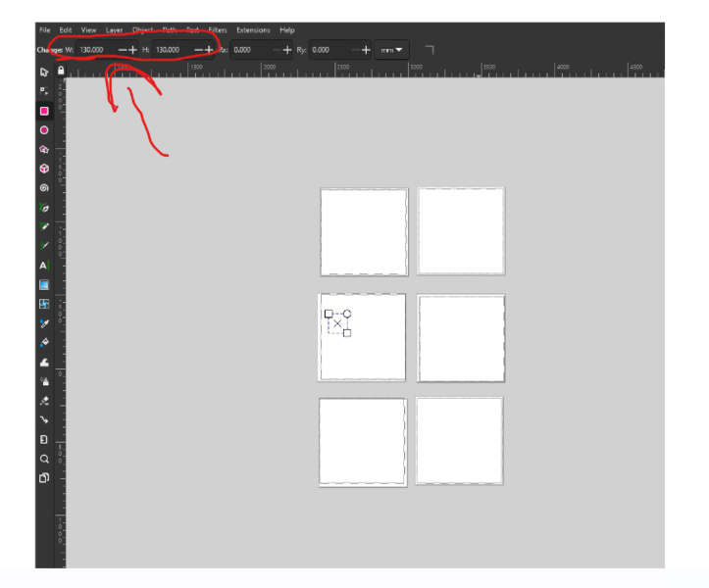709x588 pixels.
Task: Select the Gradient tool
Action: 44,285
